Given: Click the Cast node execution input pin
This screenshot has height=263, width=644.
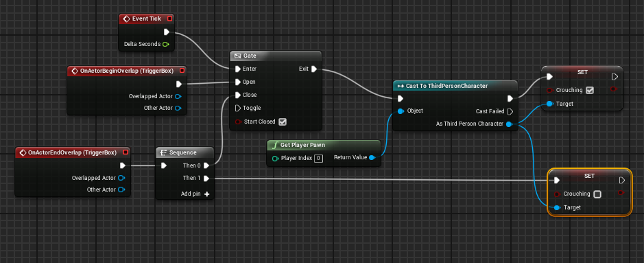Looking at the screenshot, I should tap(401, 99).
